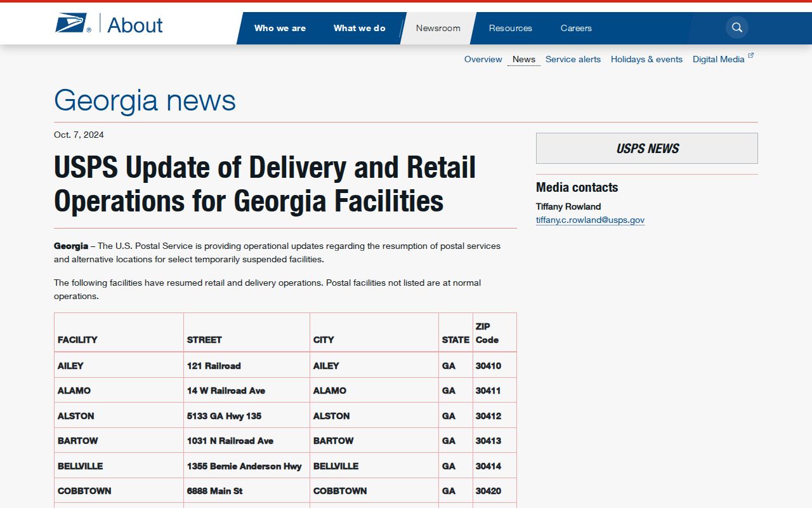The image size is (812, 508).
Task: Open the What we do menu
Action: point(360,28)
